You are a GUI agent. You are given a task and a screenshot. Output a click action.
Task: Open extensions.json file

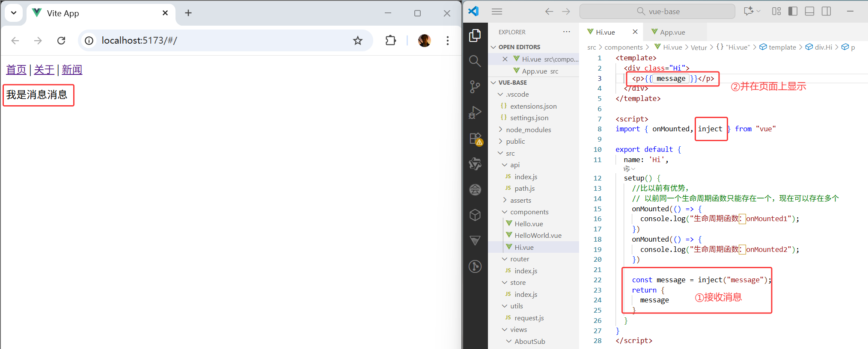point(533,106)
